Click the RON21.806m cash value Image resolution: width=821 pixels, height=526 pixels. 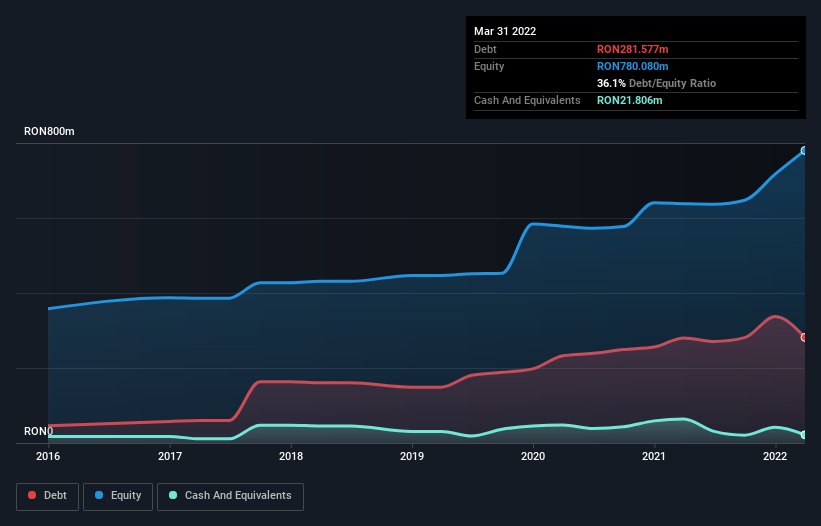629,100
